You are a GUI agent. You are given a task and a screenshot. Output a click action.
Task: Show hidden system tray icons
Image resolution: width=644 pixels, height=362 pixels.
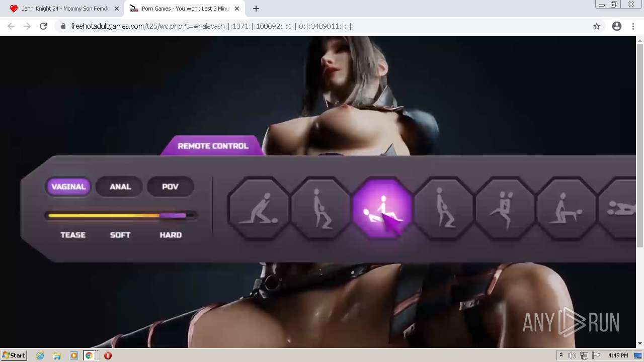pyautogui.click(x=561, y=355)
